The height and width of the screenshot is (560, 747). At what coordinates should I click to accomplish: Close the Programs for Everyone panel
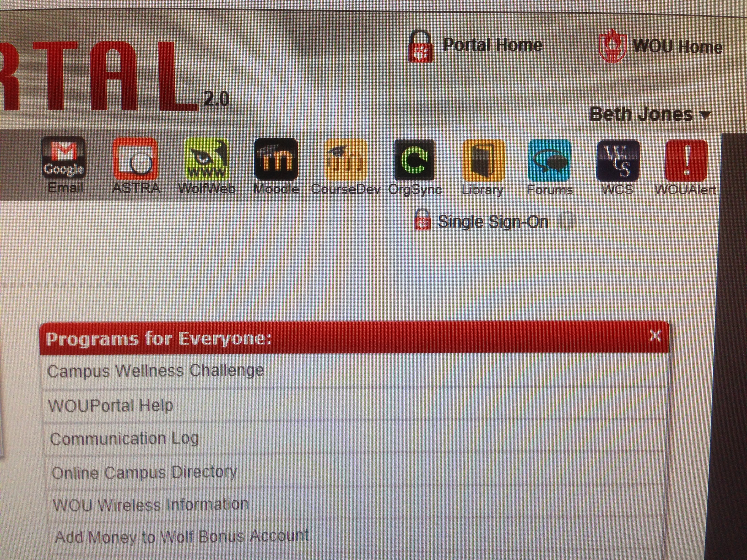coord(655,336)
